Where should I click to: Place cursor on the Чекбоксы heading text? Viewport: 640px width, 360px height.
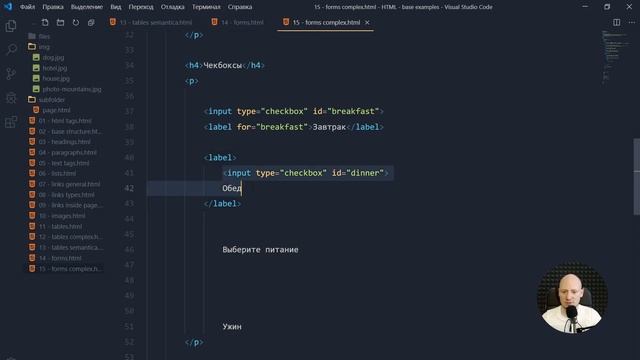[222, 65]
